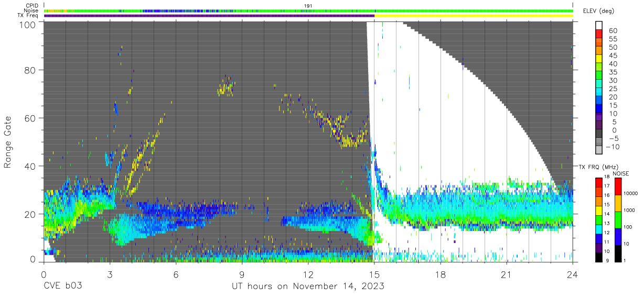This screenshot has height=297, width=644.
Task: Click the 'CPID' label at top left
Action: [x=33, y=5]
